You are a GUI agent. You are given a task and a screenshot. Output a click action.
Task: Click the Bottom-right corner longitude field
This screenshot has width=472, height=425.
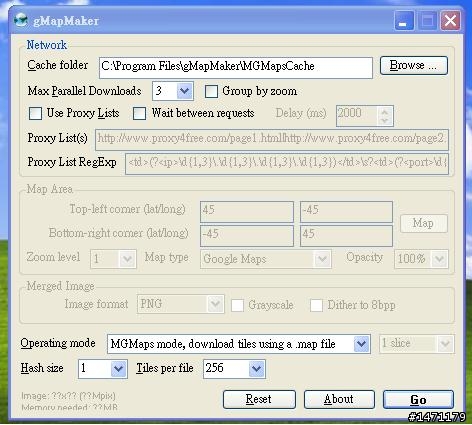point(346,236)
